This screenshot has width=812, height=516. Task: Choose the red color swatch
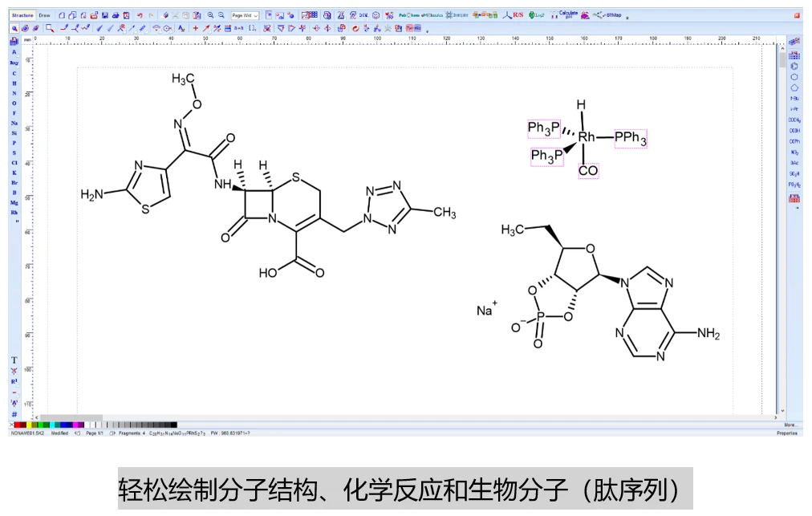pyautogui.click(x=17, y=425)
